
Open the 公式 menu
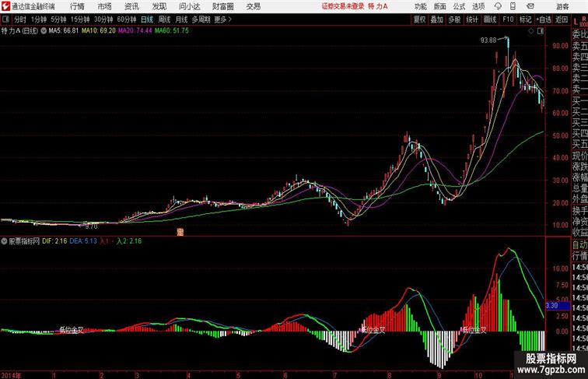point(459,6)
